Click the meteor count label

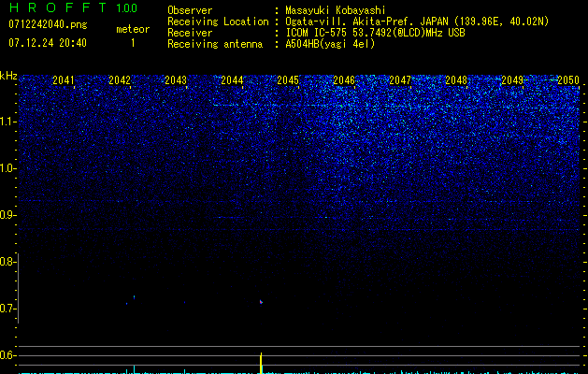coord(133,29)
